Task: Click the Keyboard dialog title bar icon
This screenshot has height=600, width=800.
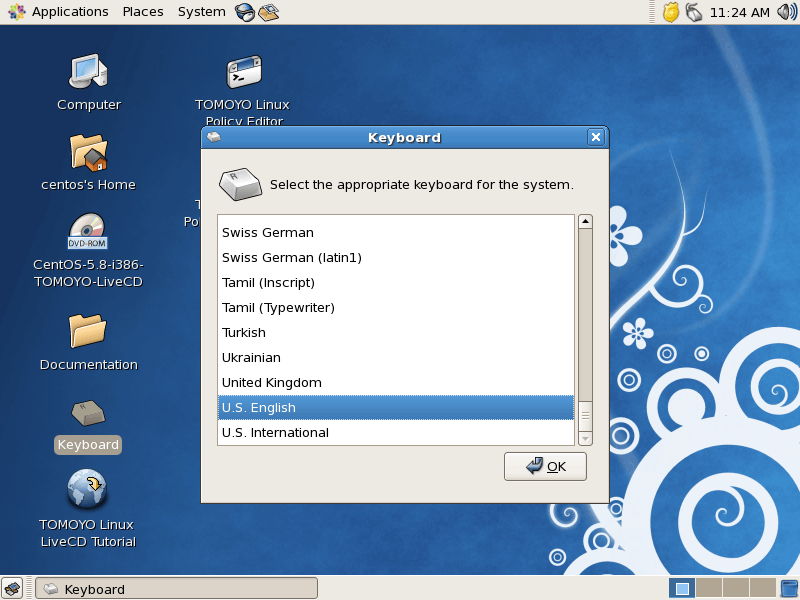Action: click(214, 137)
